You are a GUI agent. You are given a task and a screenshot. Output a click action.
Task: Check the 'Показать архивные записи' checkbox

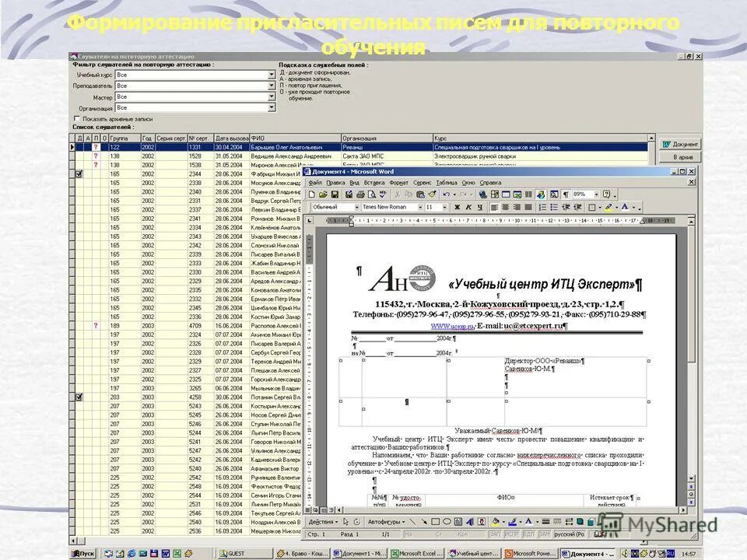tap(77, 118)
